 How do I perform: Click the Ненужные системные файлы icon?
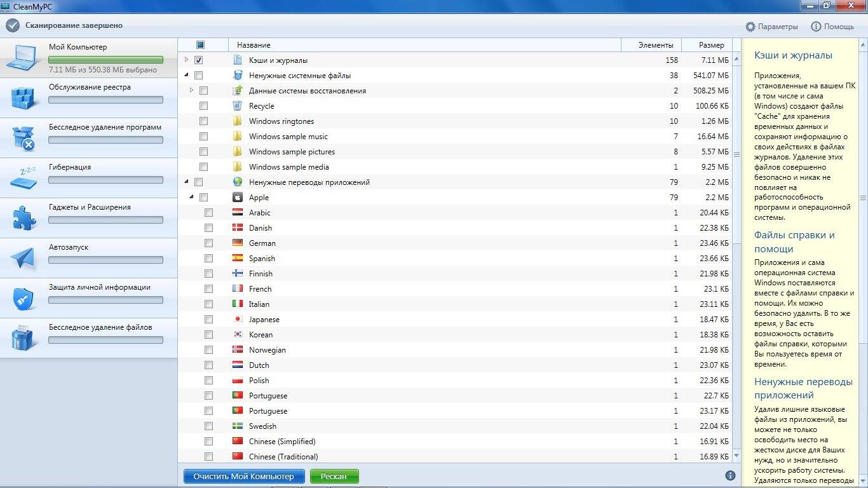coord(237,76)
